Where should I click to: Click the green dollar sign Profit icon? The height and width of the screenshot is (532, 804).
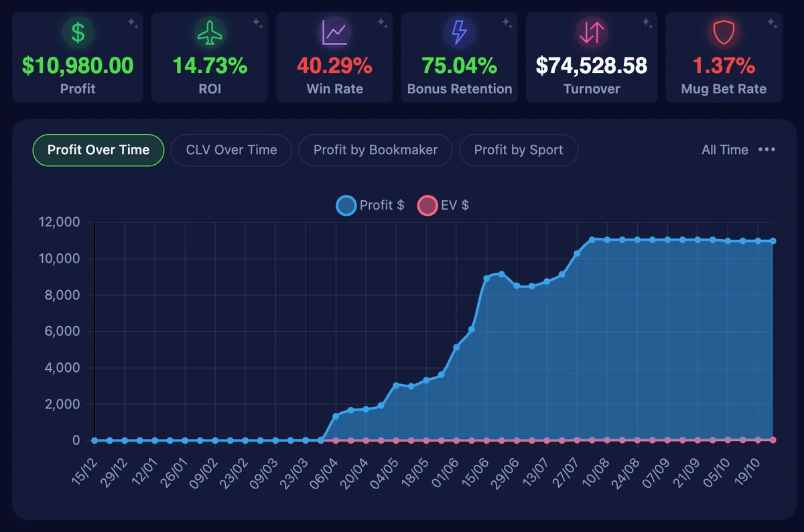(x=78, y=32)
